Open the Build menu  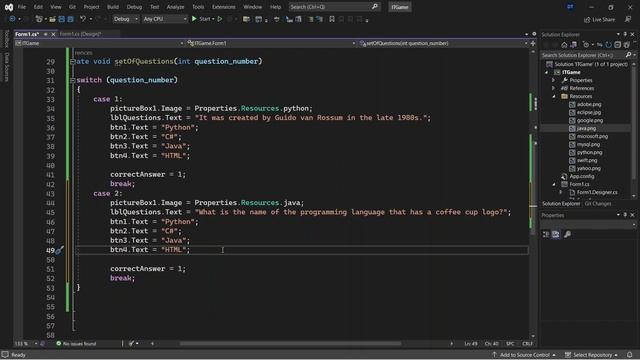point(113,7)
